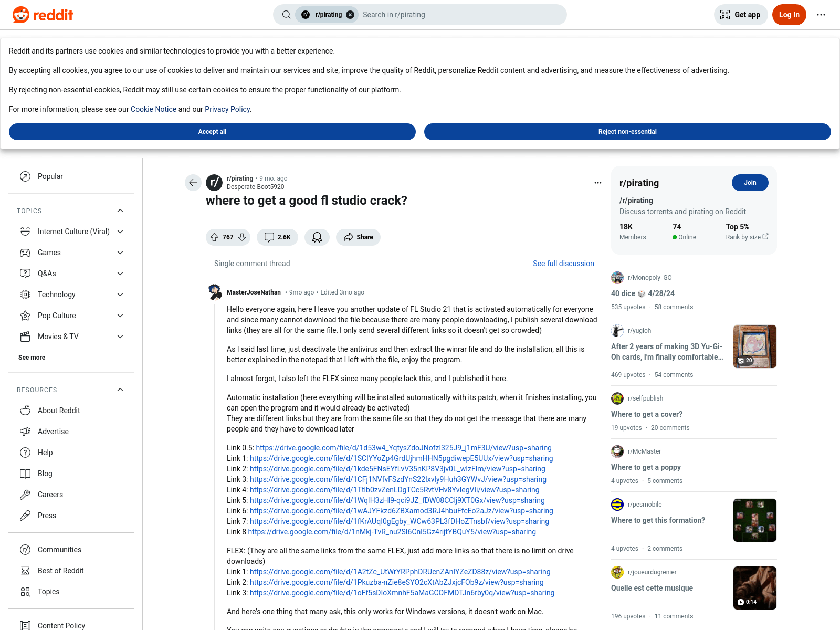This screenshot has height=630, width=840.
Task: Join the r/pirating community
Action: coord(750,183)
